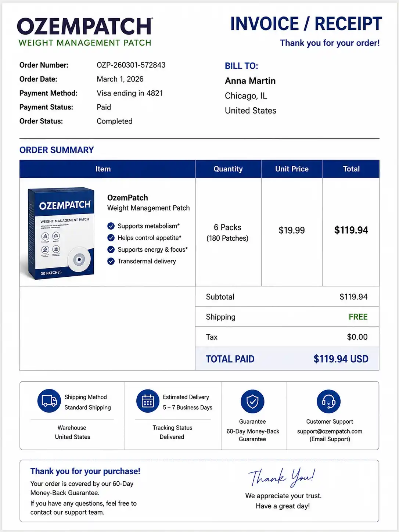The height and width of the screenshot is (532, 399).
Task: Click the 6 Packs quantity cell
Action: (227, 233)
